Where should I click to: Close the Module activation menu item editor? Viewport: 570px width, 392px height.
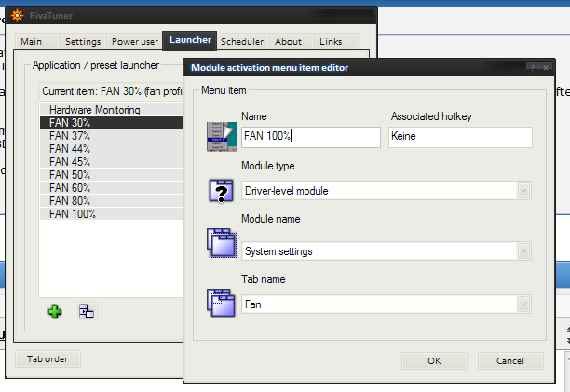tap(546, 67)
